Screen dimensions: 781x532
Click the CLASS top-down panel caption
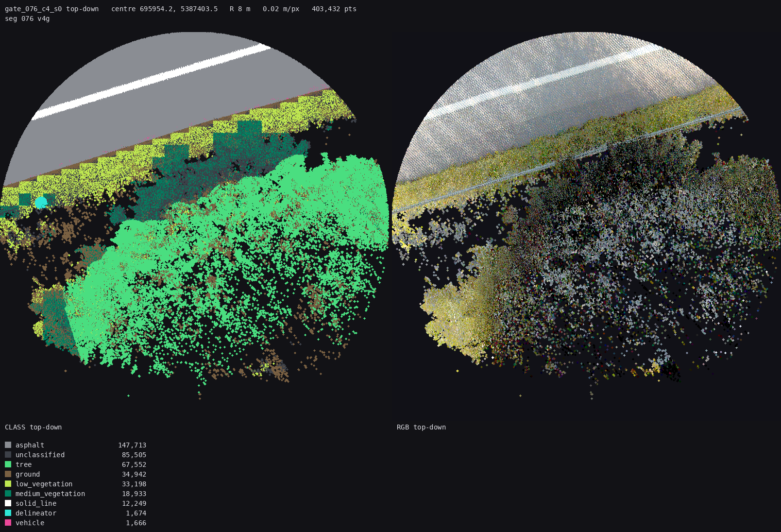click(x=34, y=427)
